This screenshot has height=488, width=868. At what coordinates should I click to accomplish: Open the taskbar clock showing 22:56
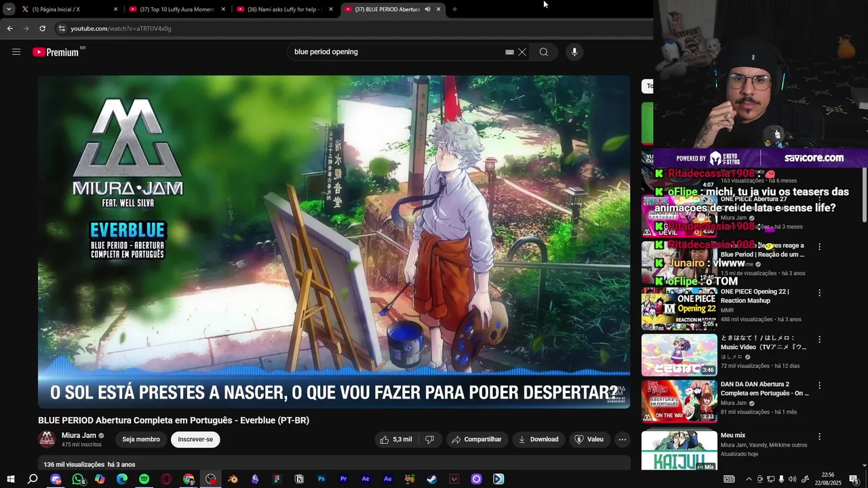click(827, 479)
